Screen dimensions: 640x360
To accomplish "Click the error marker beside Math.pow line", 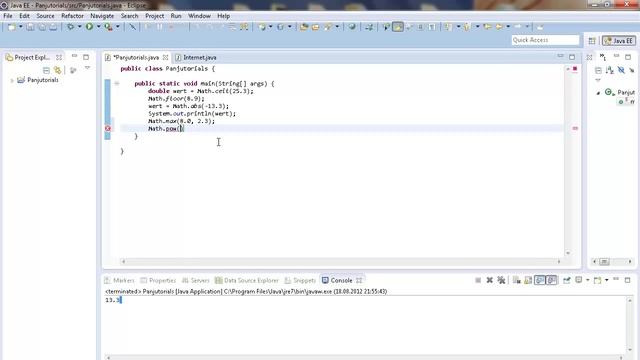I will pos(108,129).
